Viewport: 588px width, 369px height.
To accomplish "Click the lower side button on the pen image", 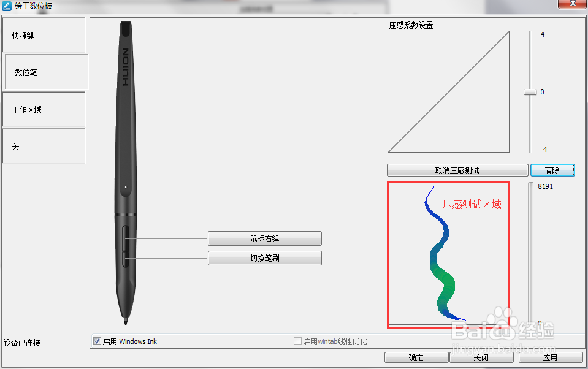I will pyautogui.click(x=126, y=259).
